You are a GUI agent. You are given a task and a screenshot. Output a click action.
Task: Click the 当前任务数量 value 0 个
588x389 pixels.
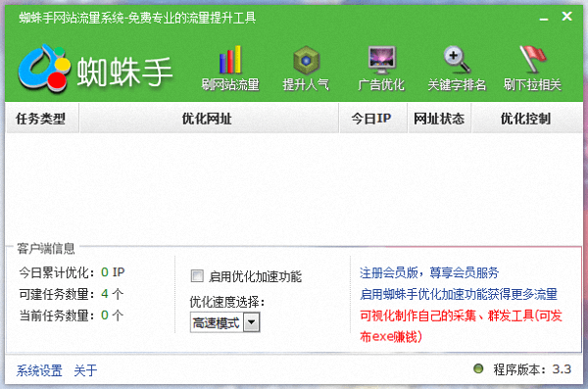click(x=112, y=316)
